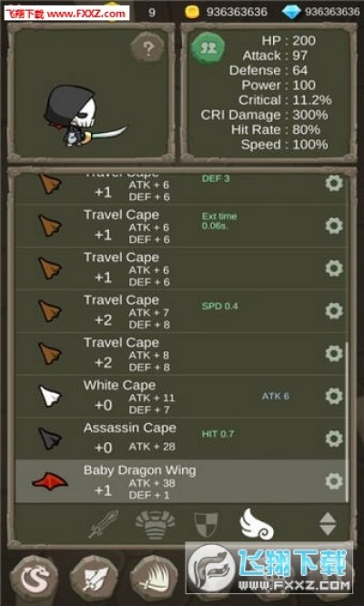The width and height of the screenshot is (364, 606).
Task: Switch to the armor category tab
Action: 156,524
